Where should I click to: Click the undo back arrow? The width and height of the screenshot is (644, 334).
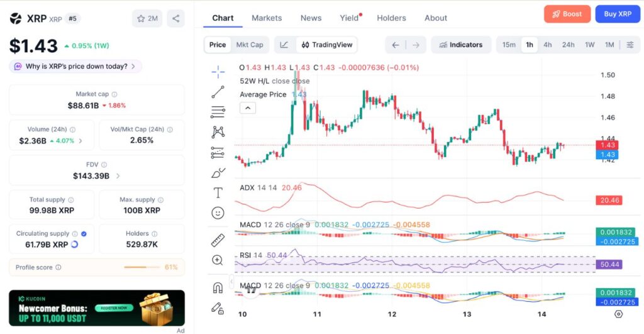coord(395,45)
